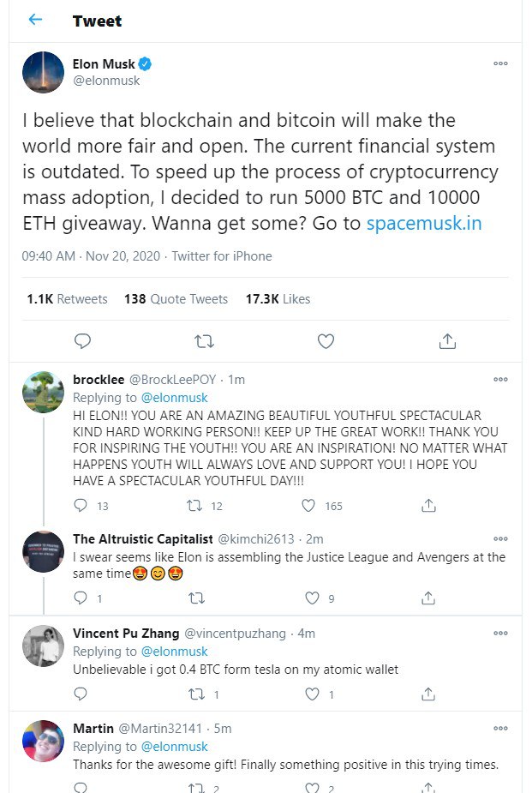
Task: Open more options on Elon Musk's tweet
Action: [x=500, y=64]
